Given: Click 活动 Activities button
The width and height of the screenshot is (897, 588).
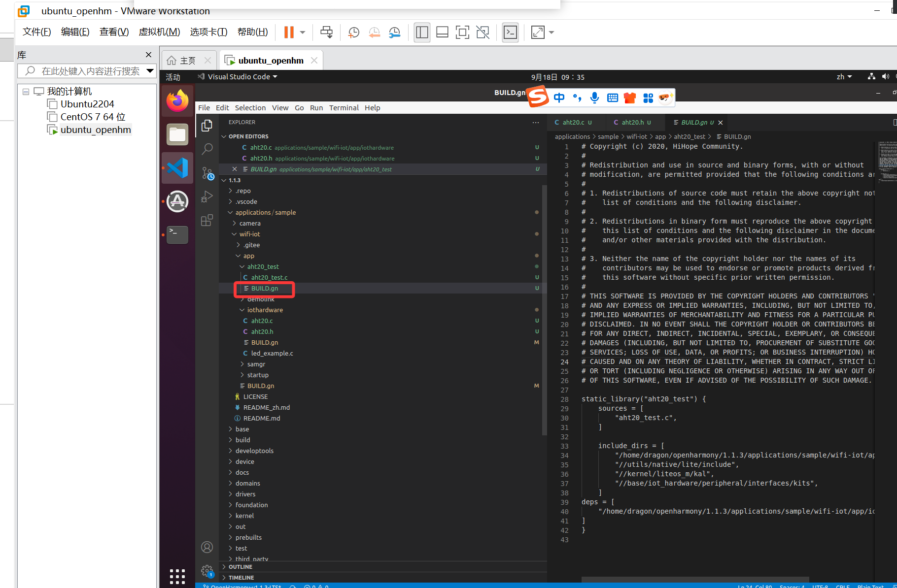Looking at the screenshot, I should coord(173,77).
